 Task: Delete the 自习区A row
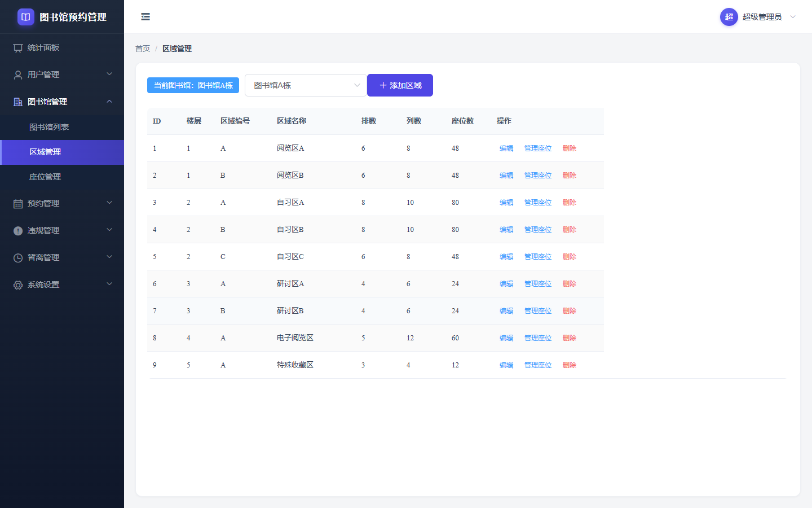(570, 203)
